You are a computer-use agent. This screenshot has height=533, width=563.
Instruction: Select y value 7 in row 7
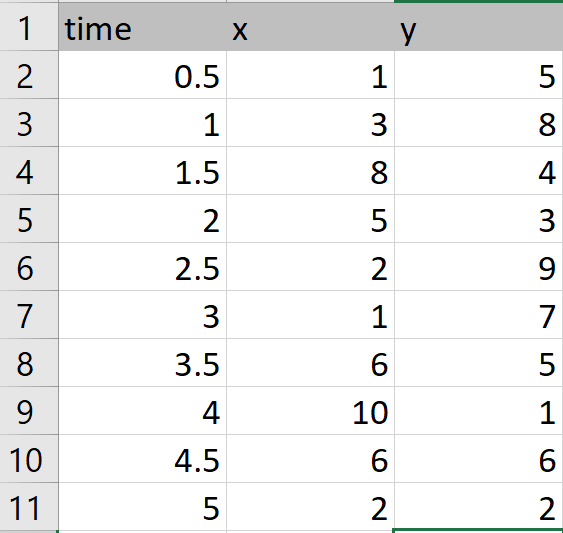(x=479, y=315)
